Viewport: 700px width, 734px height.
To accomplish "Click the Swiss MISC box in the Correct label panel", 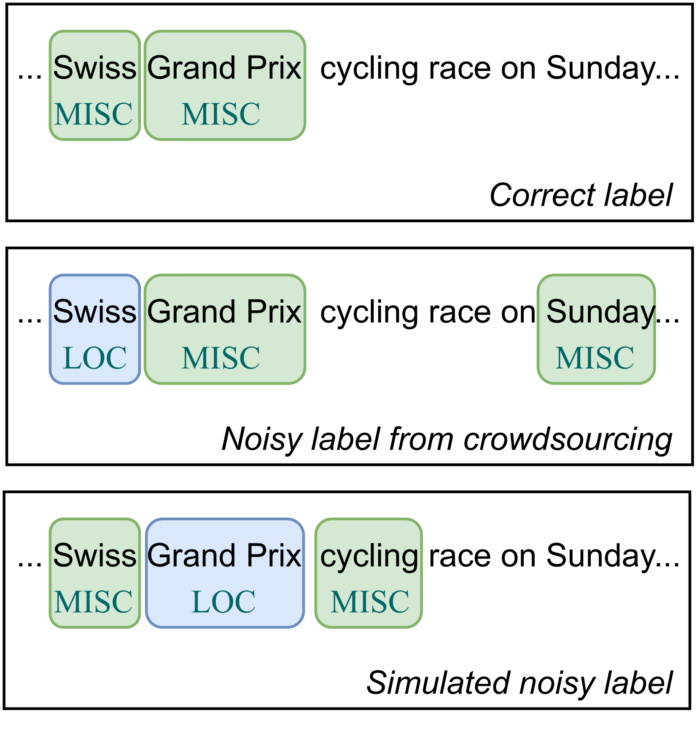I will pyautogui.click(x=94, y=85).
